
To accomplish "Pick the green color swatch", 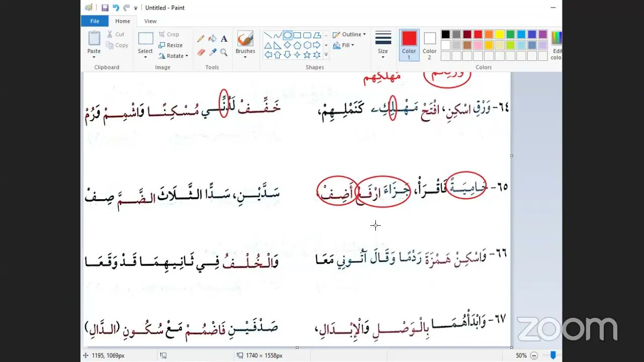I will tap(510, 34).
